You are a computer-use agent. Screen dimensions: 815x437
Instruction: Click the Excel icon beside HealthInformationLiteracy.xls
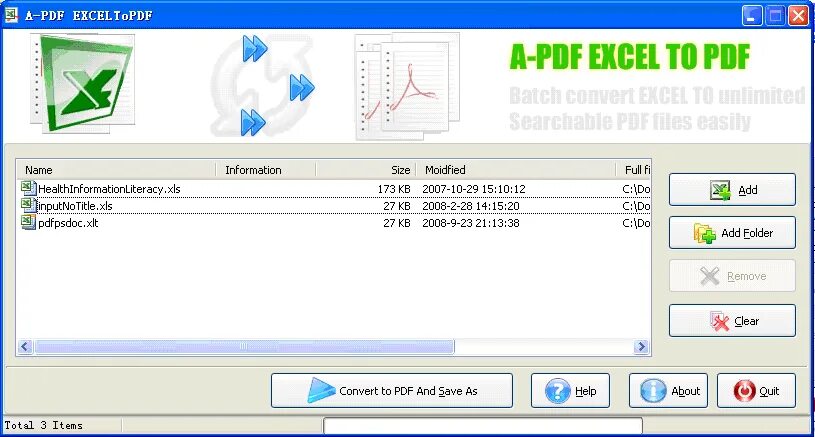tap(28, 188)
